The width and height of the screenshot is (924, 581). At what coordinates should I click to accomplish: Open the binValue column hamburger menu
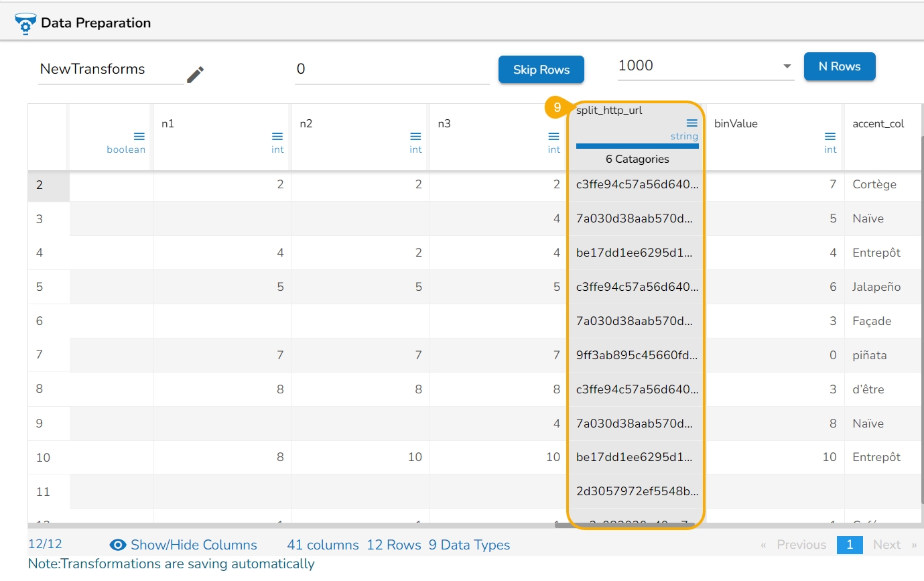point(830,137)
